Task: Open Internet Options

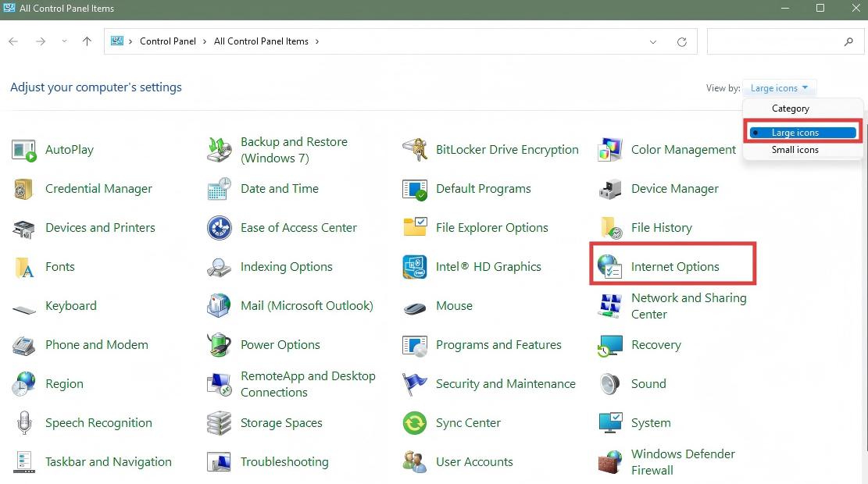Action: (x=674, y=266)
